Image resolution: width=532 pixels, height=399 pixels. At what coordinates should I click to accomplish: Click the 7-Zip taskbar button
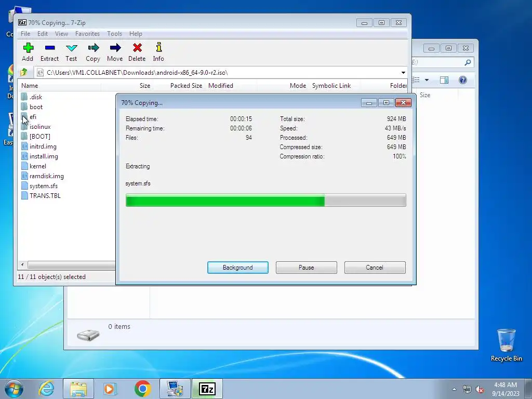[x=207, y=389]
